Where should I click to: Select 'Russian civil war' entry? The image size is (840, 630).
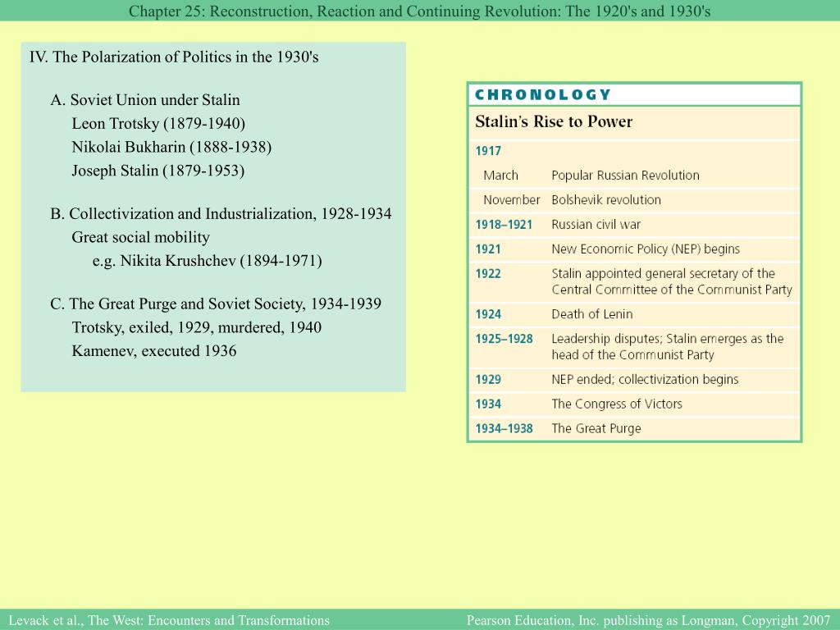[x=596, y=225]
